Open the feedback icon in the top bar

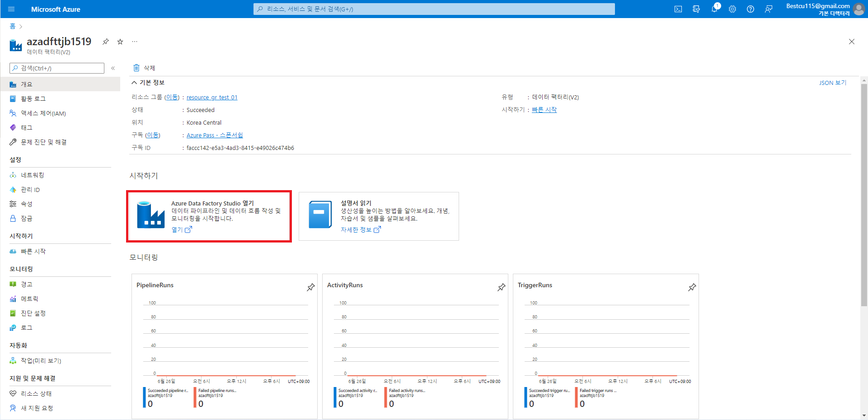tap(769, 9)
